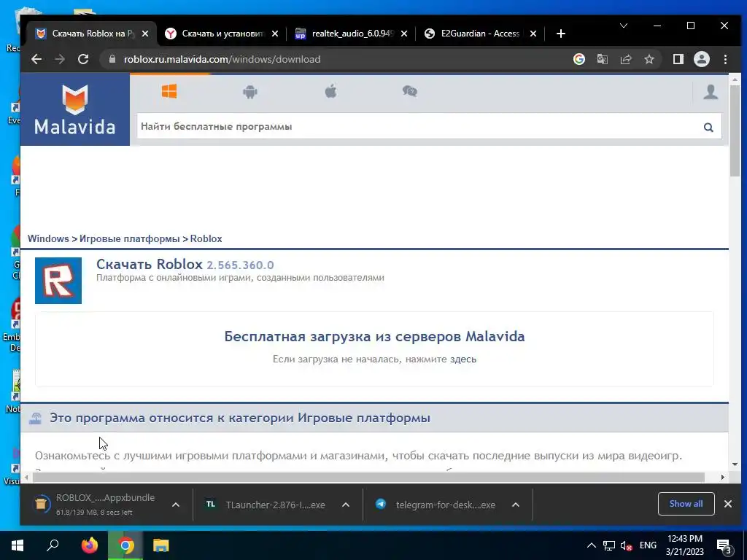Screen dimensions: 747x560
Task: Open a new browser tab
Action: (561, 34)
